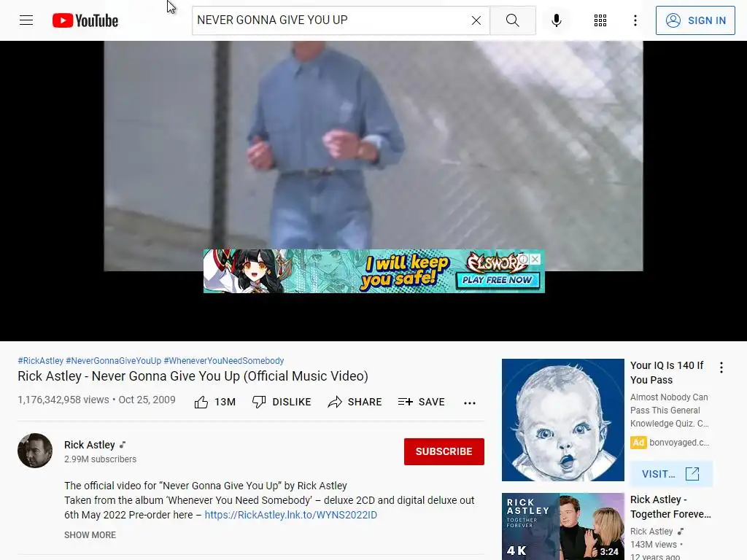Click the SIGN IN button

tap(695, 20)
